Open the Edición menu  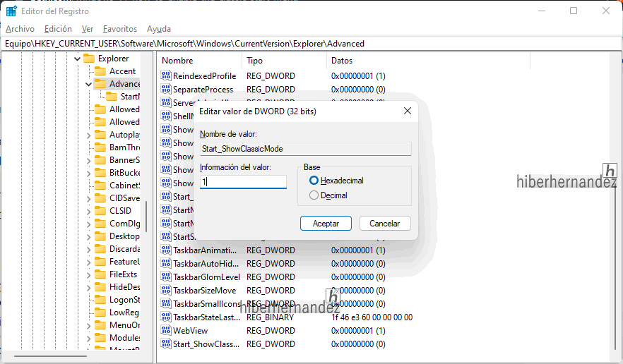pos(58,29)
